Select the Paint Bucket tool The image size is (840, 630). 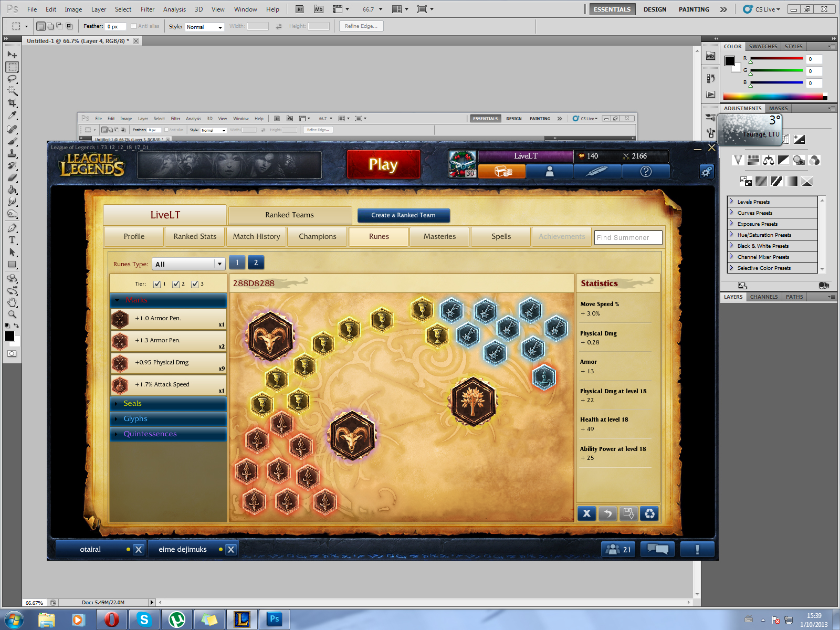[12, 190]
